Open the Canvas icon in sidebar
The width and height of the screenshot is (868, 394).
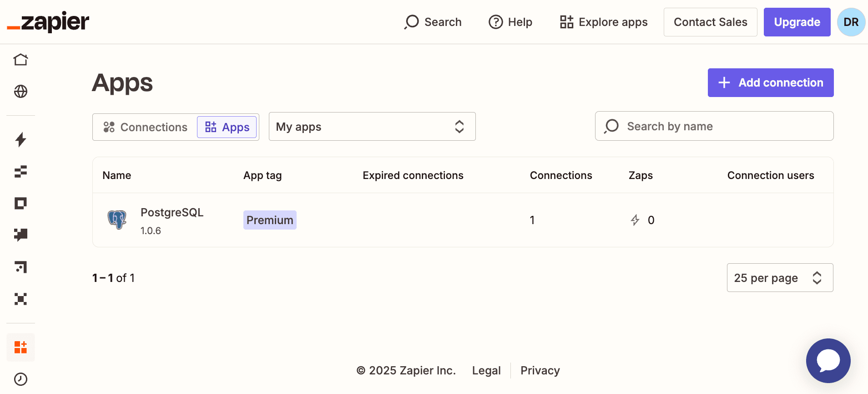point(20,267)
